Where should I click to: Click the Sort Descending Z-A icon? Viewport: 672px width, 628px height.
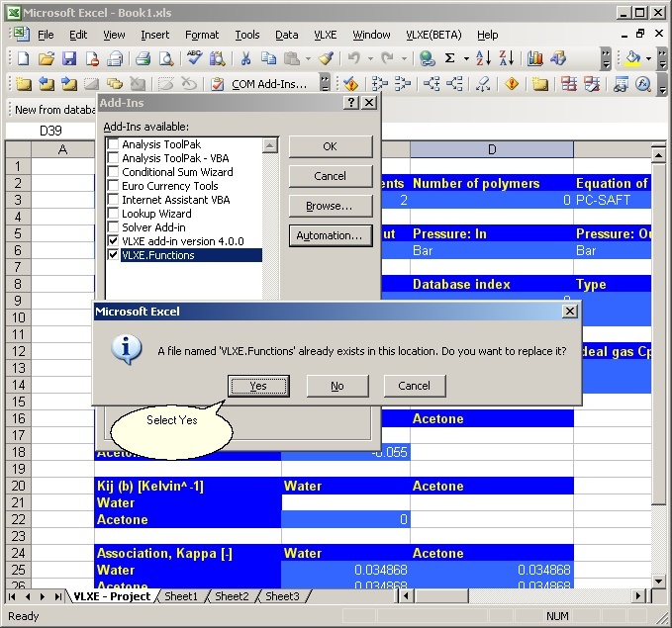[507, 58]
